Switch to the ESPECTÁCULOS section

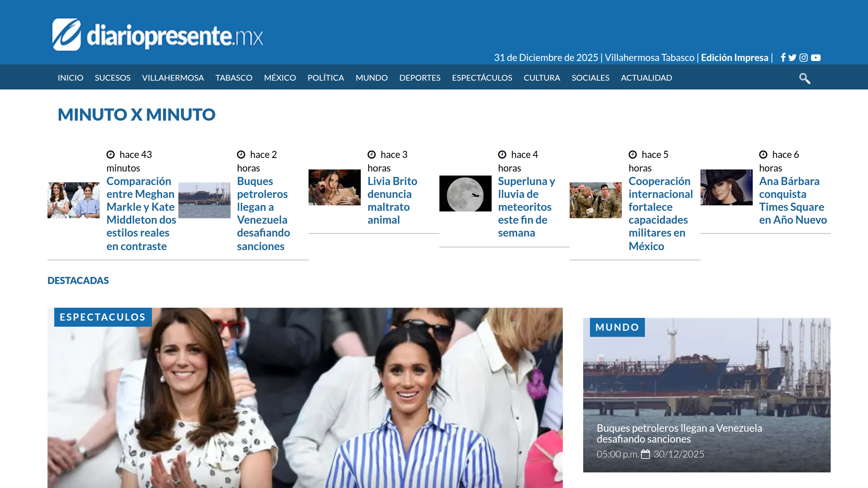pos(482,78)
